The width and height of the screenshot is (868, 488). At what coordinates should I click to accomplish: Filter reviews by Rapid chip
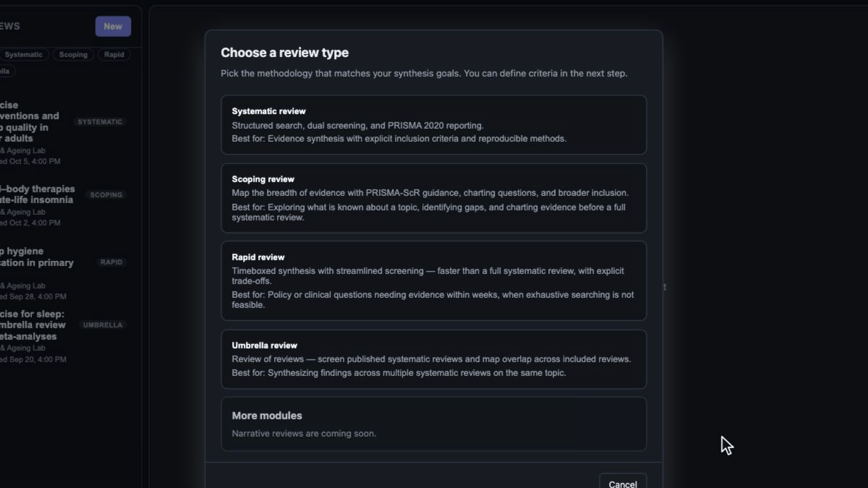114,55
